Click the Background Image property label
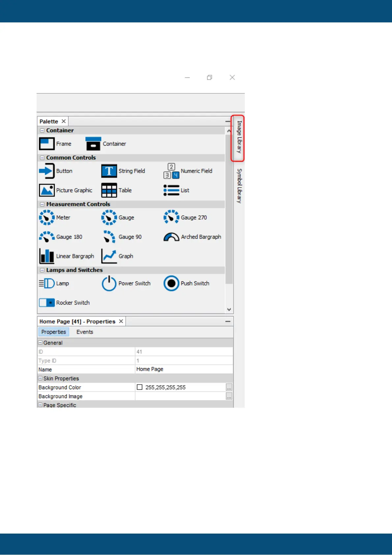This screenshot has height=555, width=392. 60,396
